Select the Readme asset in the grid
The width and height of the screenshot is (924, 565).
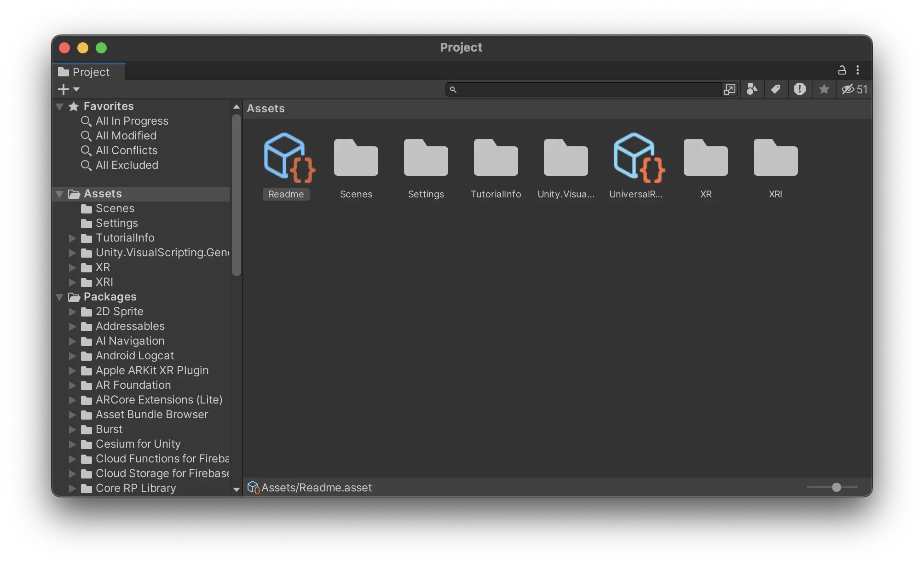coord(286,159)
